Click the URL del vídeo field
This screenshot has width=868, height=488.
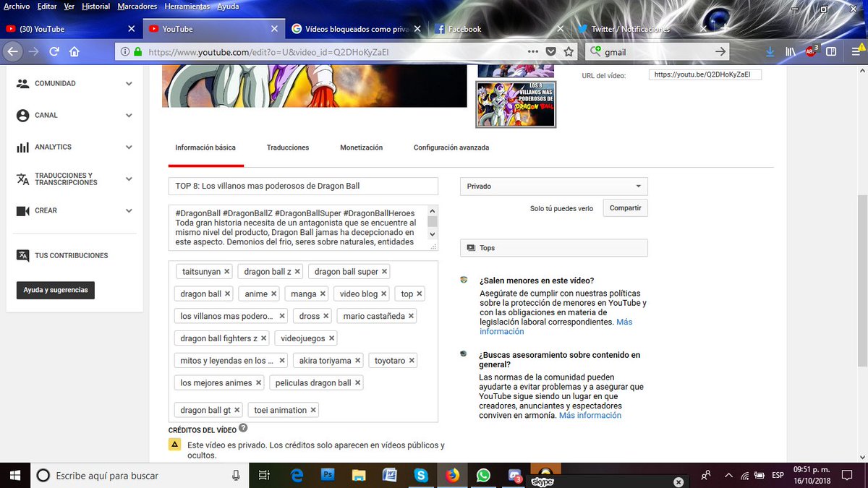coord(705,74)
